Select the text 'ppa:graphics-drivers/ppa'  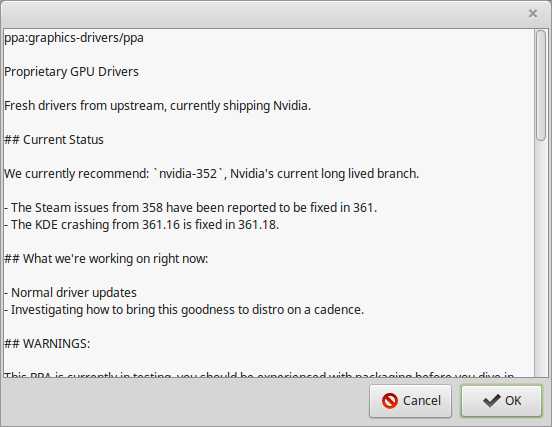pos(74,38)
